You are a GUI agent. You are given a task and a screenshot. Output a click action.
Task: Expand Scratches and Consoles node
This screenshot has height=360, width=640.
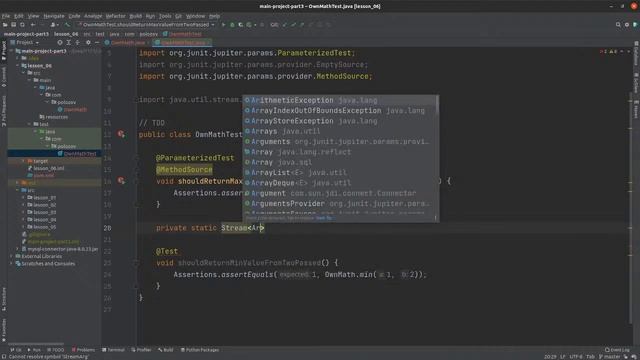click(x=12, y=264)
